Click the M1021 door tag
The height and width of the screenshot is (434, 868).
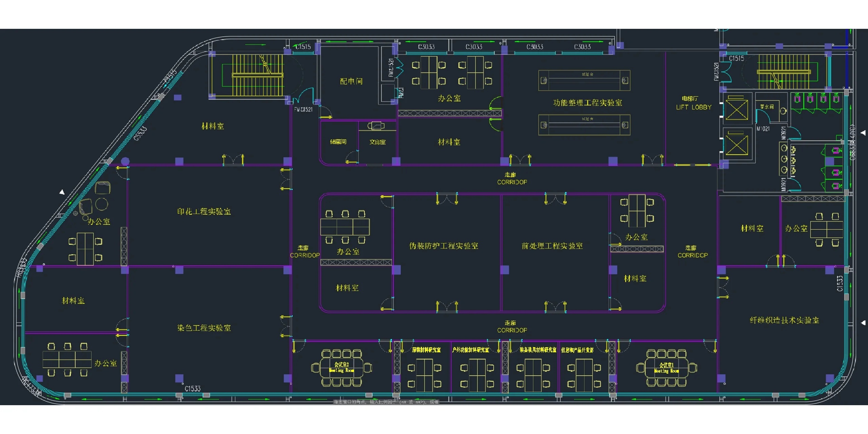point(763,129)
